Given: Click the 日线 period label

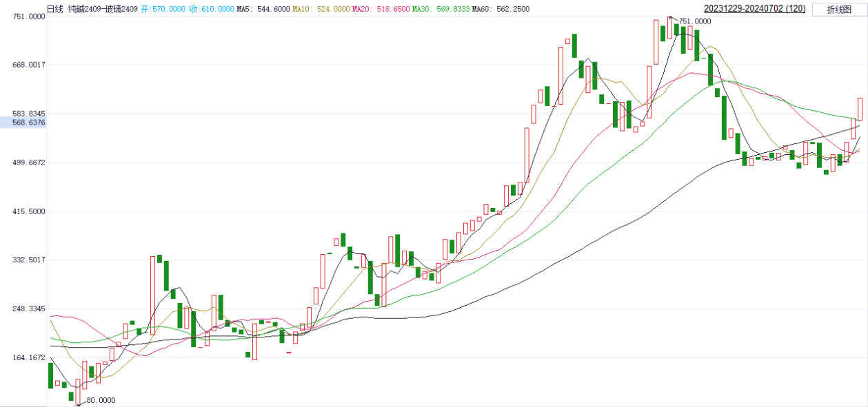Looking at the screenshot, I should coord(54,9).
